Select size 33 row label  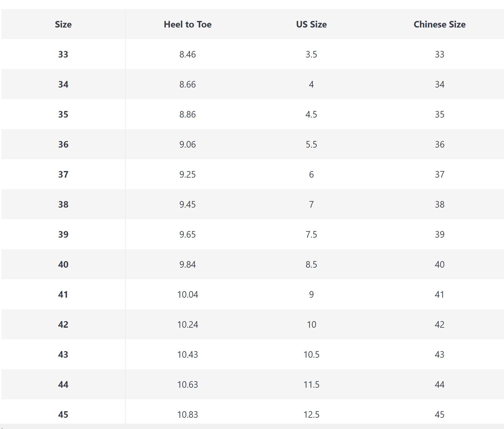[63, 54]
